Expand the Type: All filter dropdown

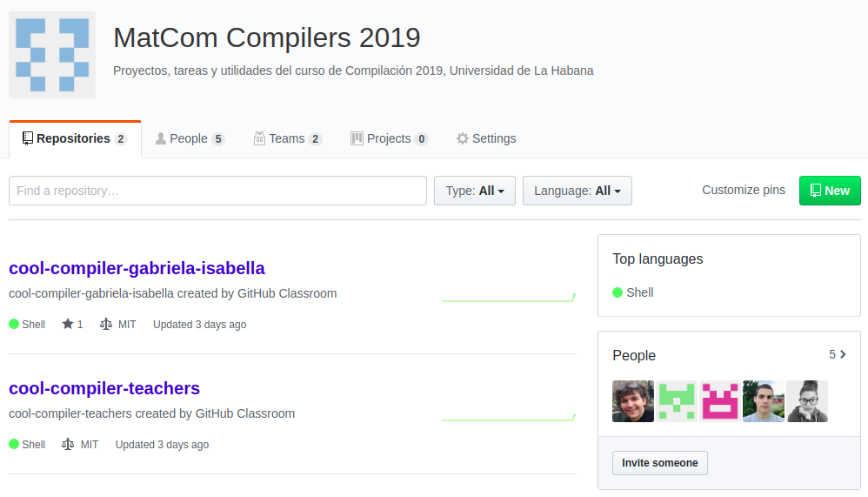pos(474,191)
